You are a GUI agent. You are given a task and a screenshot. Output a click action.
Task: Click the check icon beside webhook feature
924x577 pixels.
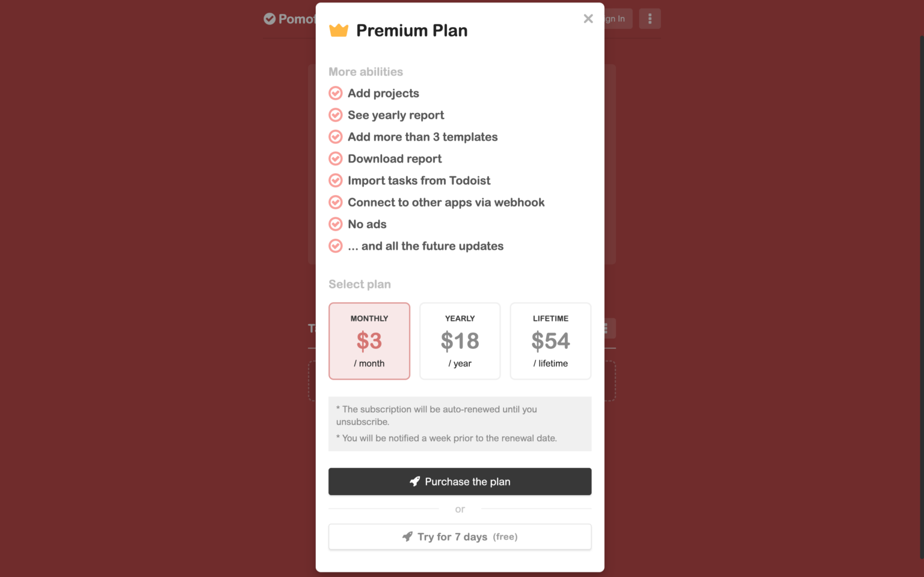(336, 202)
